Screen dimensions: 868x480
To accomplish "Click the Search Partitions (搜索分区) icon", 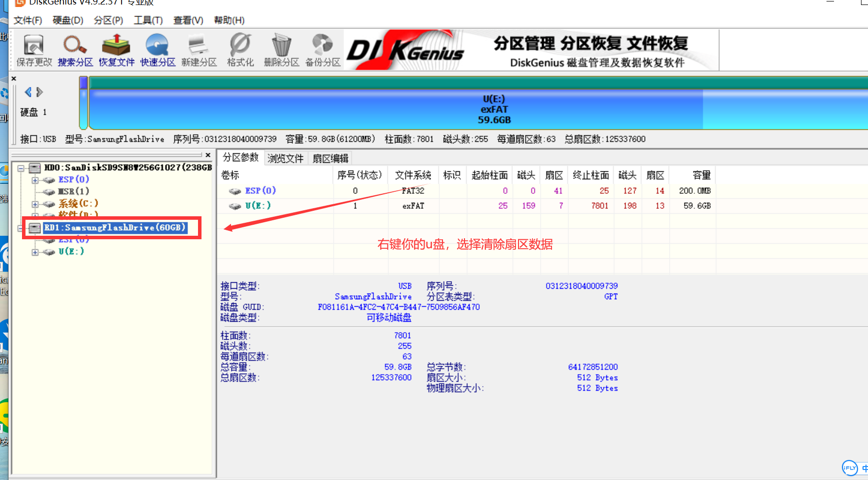I will tap(75, 50).
